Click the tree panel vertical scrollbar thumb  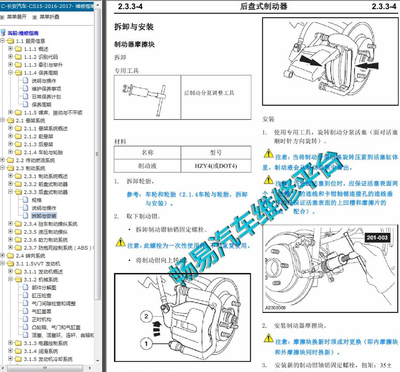[98, 153]
